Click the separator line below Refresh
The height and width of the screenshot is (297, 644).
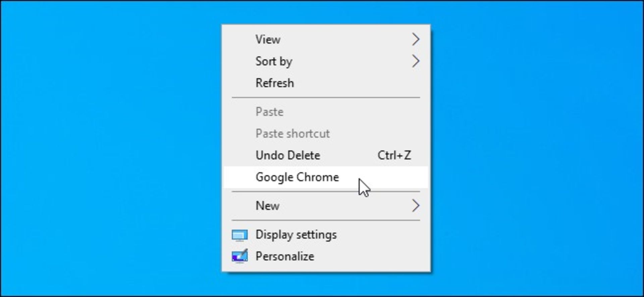[326, 98]
